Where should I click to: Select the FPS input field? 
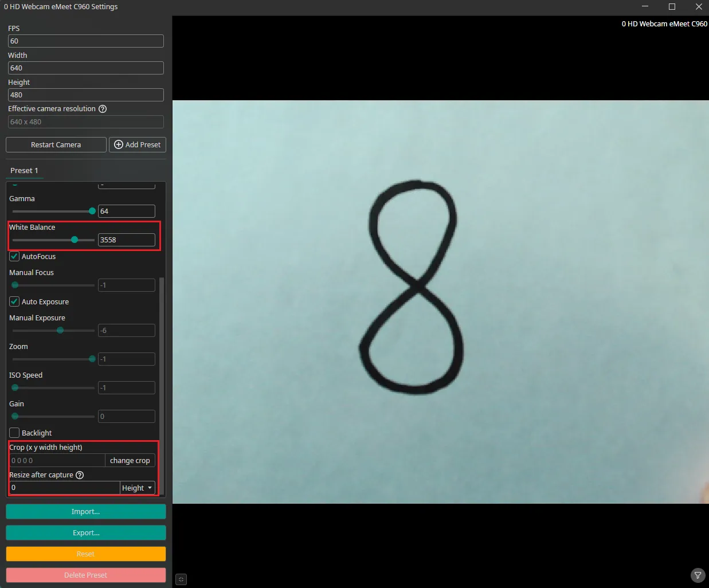[85, 41]
